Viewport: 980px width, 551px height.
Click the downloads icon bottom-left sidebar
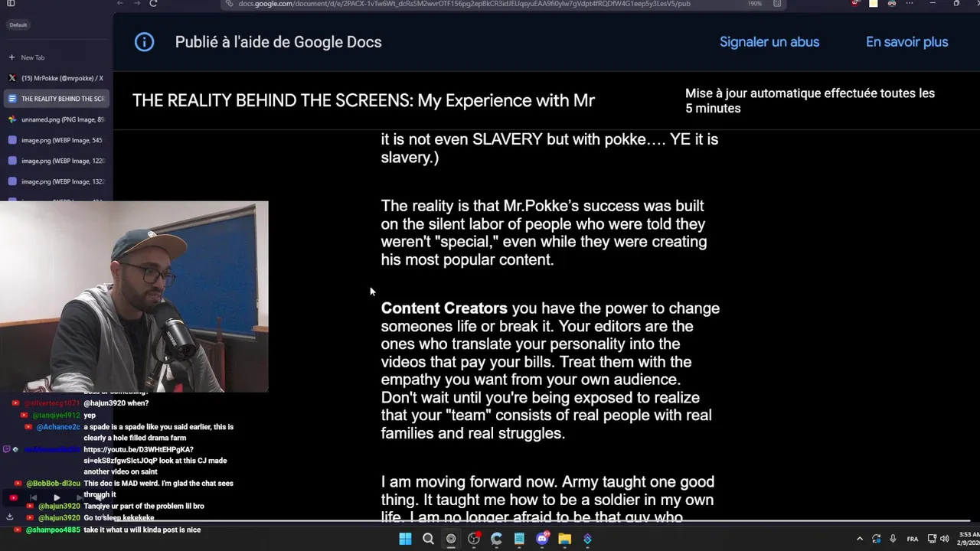pyautogui.click(x=9, y=517)
